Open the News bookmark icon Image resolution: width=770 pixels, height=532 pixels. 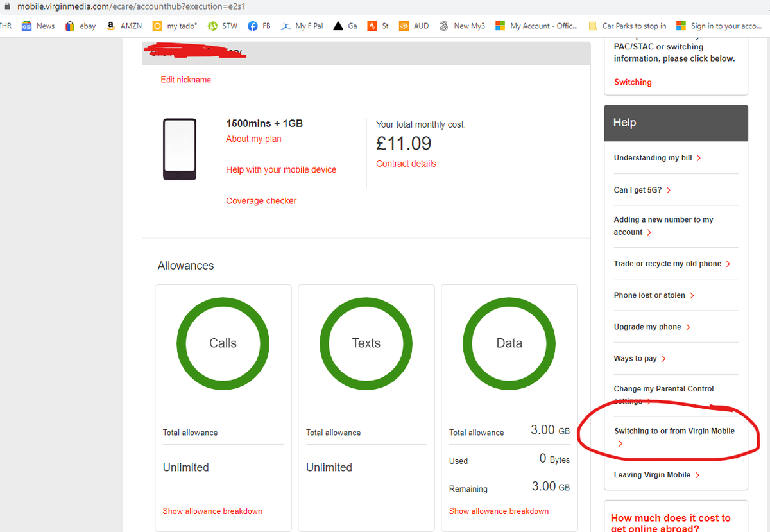(x=27, y=26)
